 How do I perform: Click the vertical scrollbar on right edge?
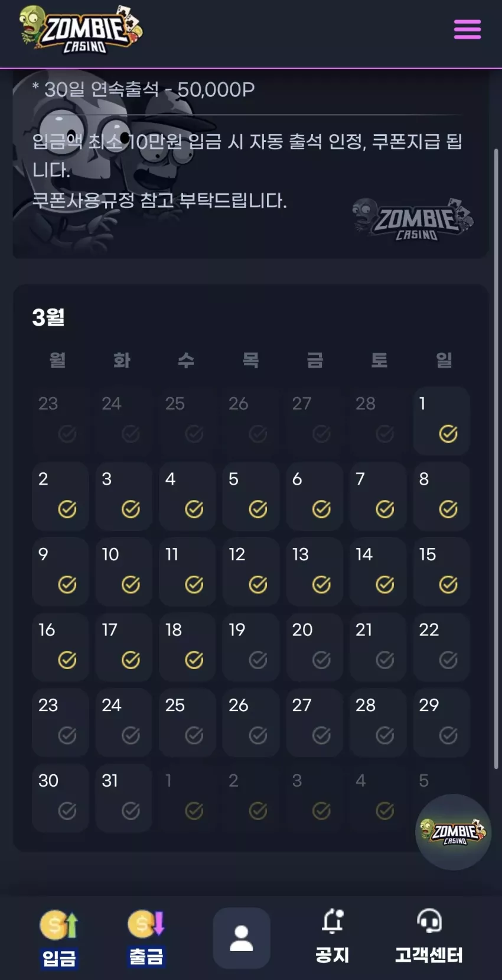[496, 458]
